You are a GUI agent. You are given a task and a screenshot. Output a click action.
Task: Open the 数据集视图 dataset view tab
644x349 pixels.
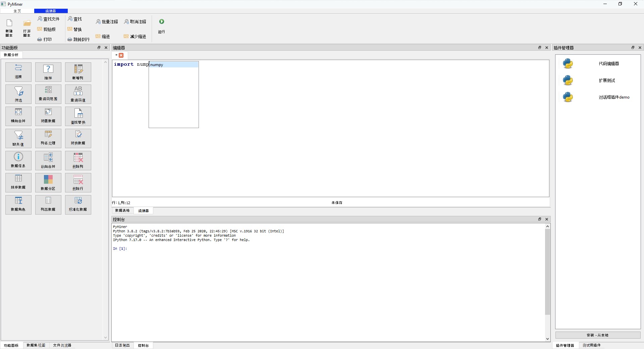point(36,345)
